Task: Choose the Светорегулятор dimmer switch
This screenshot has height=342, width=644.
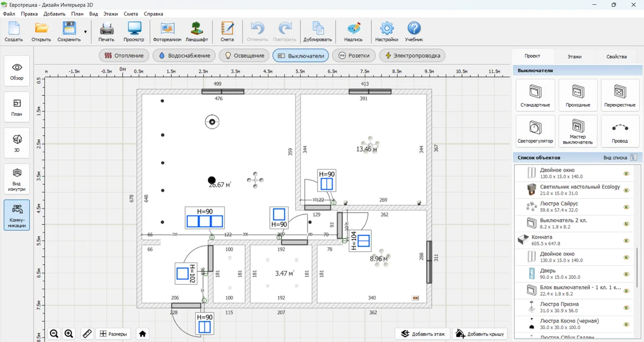Action: (535, 131)
